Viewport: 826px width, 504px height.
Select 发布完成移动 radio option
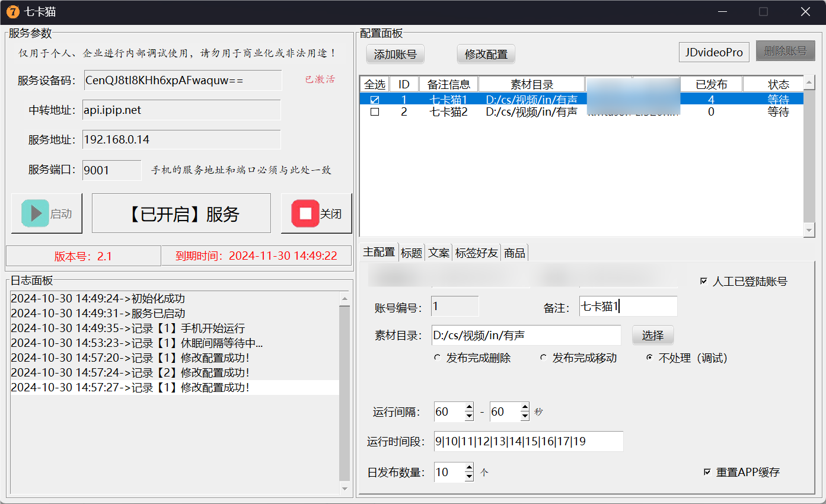tap(543, 358)
